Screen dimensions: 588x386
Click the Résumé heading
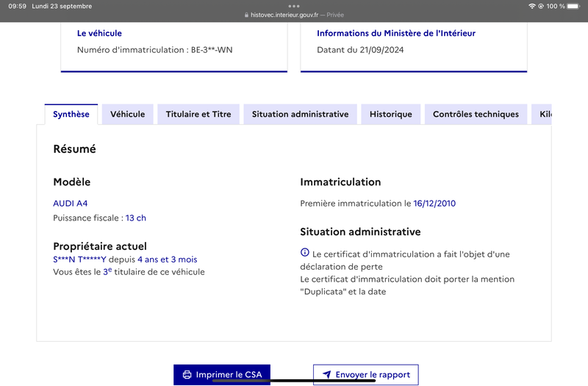[75, 149]
